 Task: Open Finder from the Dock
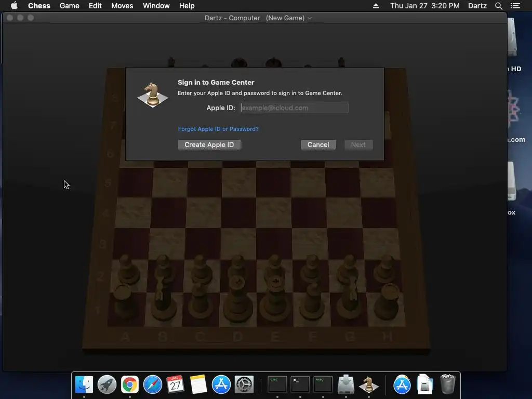click(x=84, y=384)
